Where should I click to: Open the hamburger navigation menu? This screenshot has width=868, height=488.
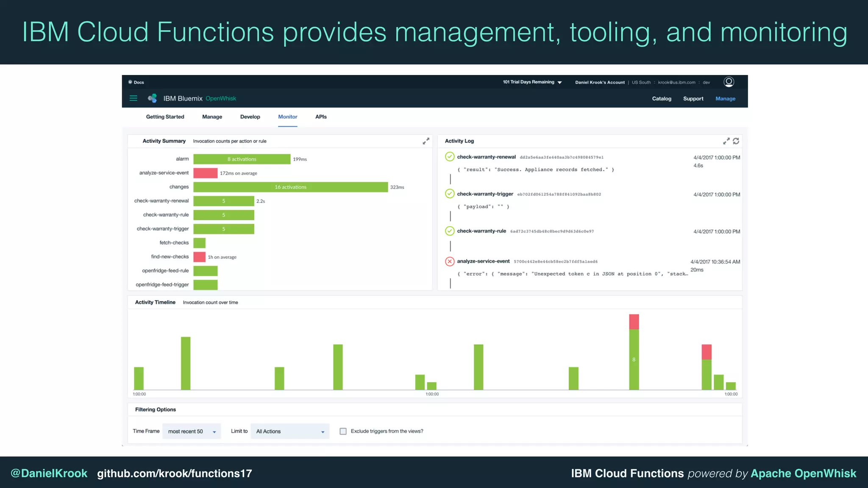[133, 98]
